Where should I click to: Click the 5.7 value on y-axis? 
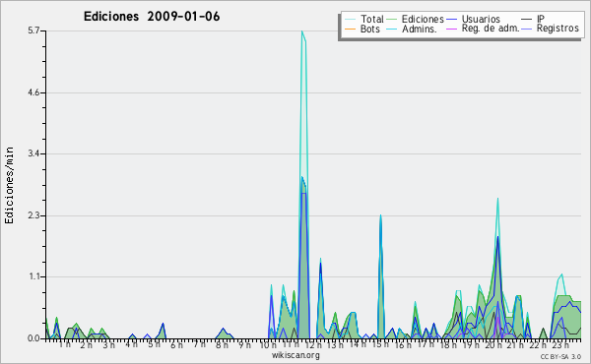click(33, 30)
